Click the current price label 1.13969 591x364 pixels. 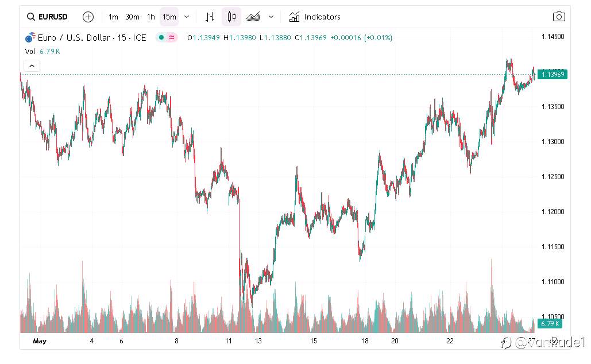point(553,74)
